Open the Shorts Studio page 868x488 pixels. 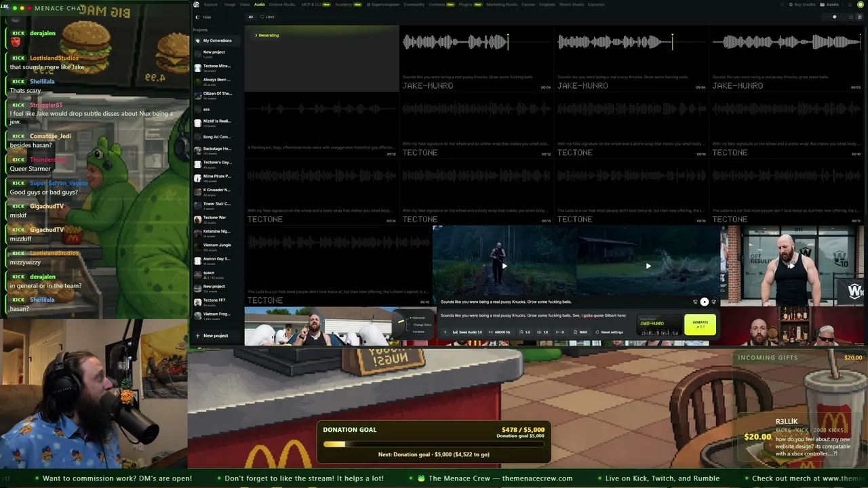(x=572, y=5)
